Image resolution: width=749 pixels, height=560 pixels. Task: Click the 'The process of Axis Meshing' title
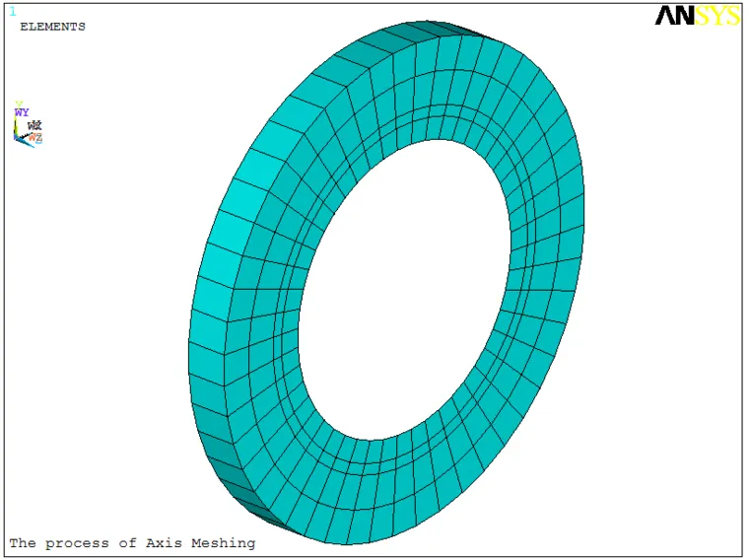coord(132,543)
